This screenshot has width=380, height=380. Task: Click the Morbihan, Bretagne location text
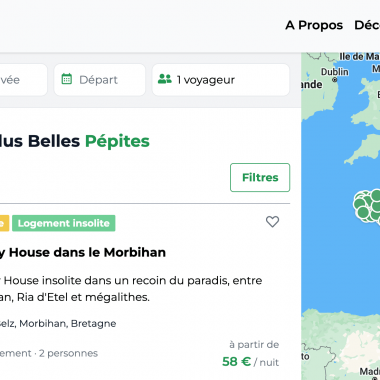pos(58,323)
